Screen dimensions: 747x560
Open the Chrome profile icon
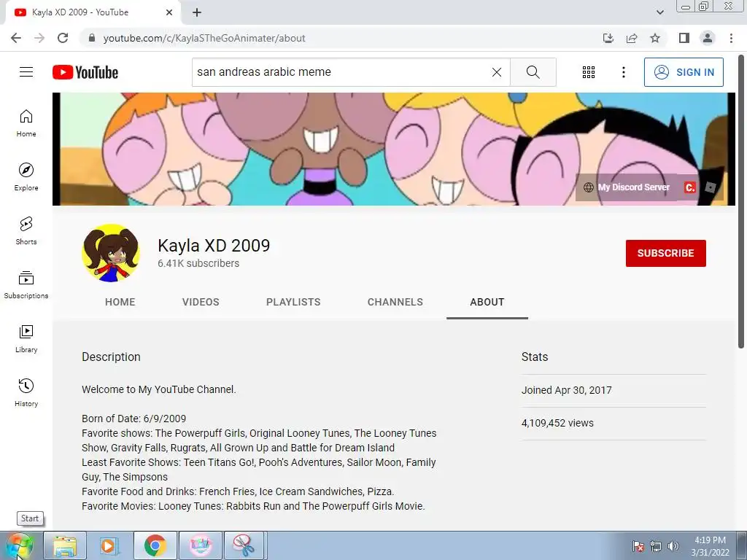708,38
